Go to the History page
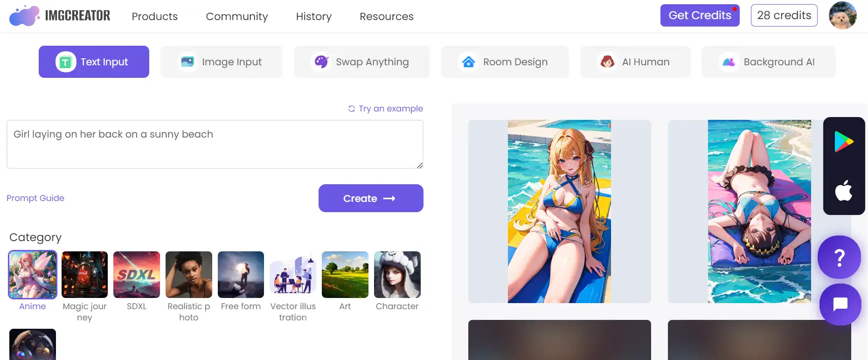Screen dimensions: 868x360 point(314,16)
